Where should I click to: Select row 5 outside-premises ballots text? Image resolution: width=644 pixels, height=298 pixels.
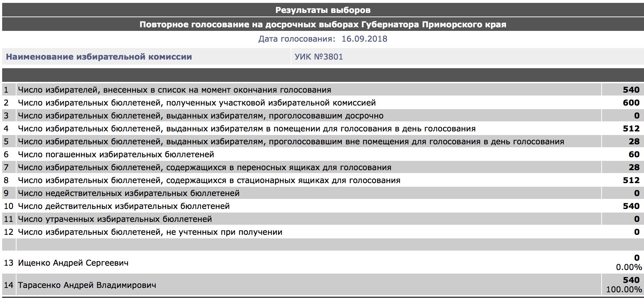click(x=291, y=141)
